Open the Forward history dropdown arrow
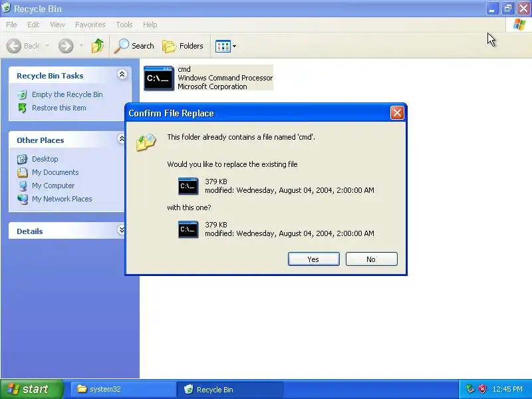 tap(81, 46)
